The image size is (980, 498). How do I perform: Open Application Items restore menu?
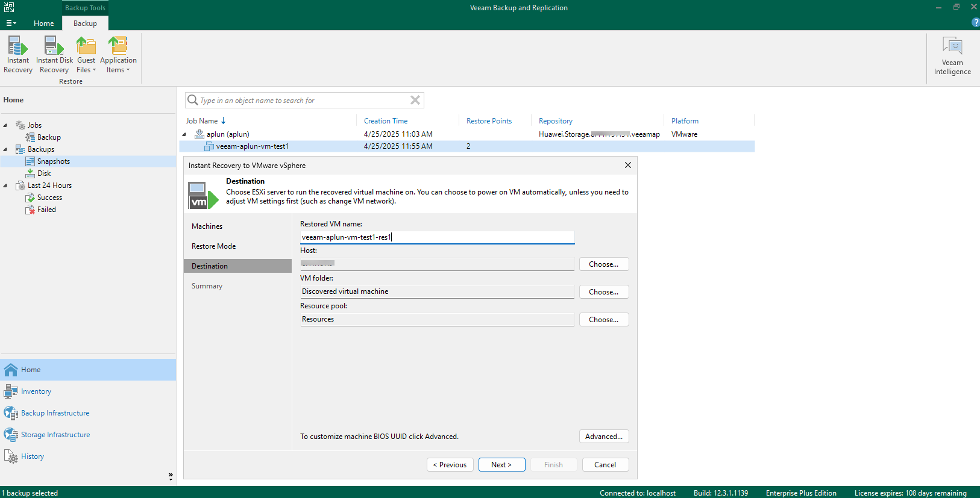[x=118, y=55]
